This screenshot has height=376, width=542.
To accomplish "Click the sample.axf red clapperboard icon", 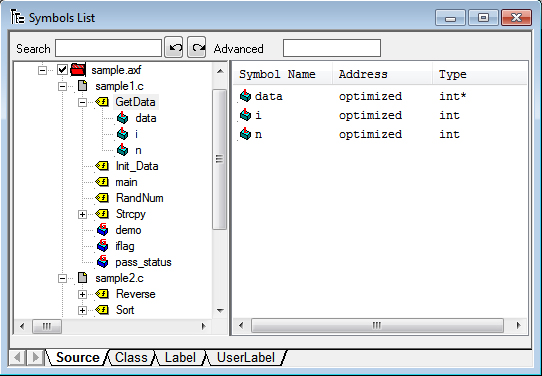I will click(x=78, y=70).
